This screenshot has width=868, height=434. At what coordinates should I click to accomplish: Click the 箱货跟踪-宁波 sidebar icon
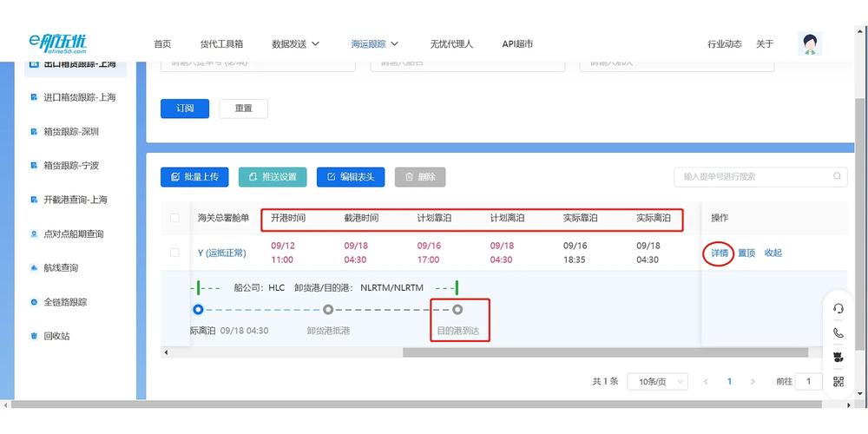coord(34,166)
